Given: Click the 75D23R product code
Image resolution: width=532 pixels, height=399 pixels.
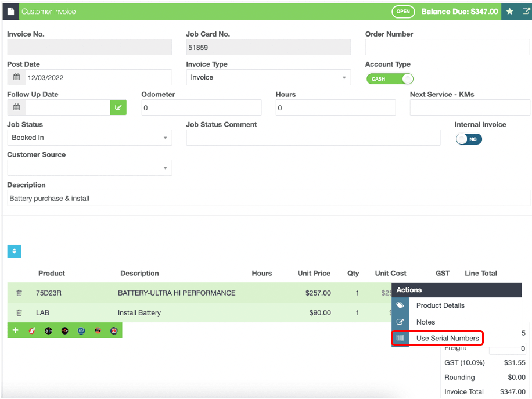Looking at the screenshot, I should (x=49, y=293).
